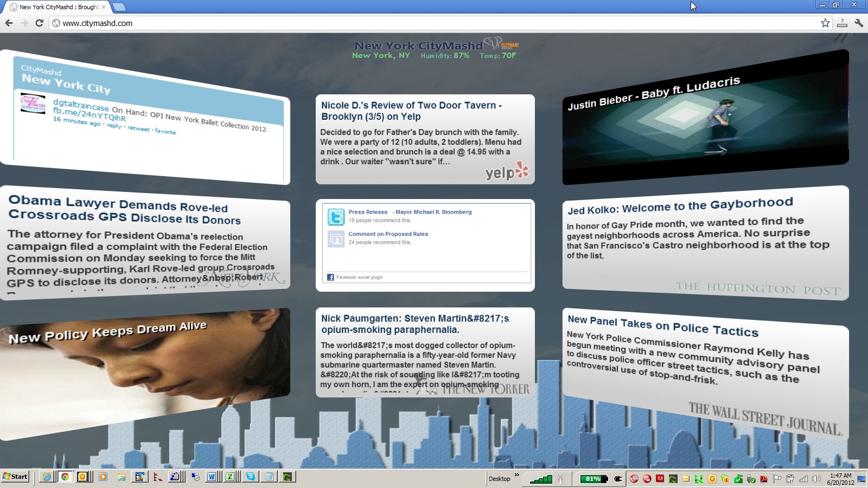Click the Humidity: 87% readout
This screenshot has width=868, height=488.
click(445, 55)
